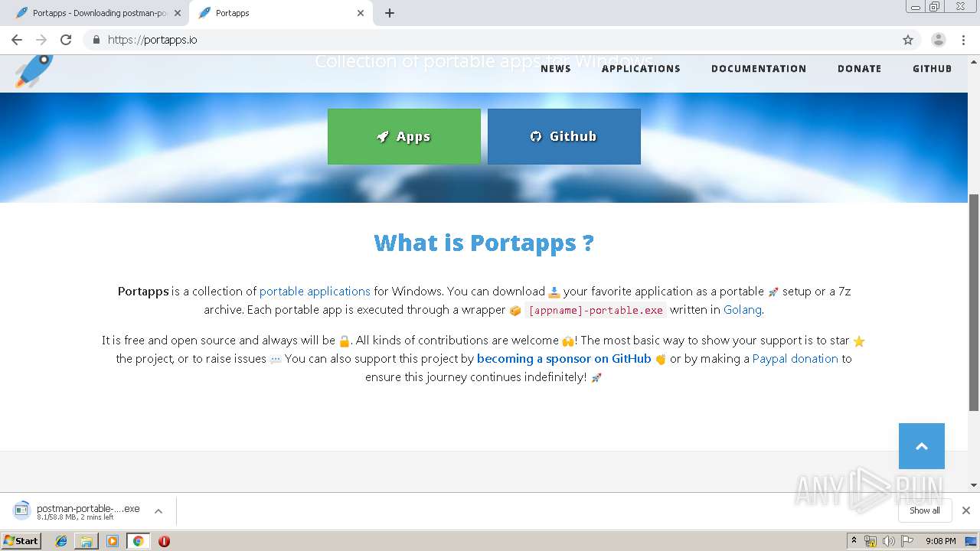980x551 pixels.
Task: Click the scrollbar down arrow
Action: tap(974, 485)
